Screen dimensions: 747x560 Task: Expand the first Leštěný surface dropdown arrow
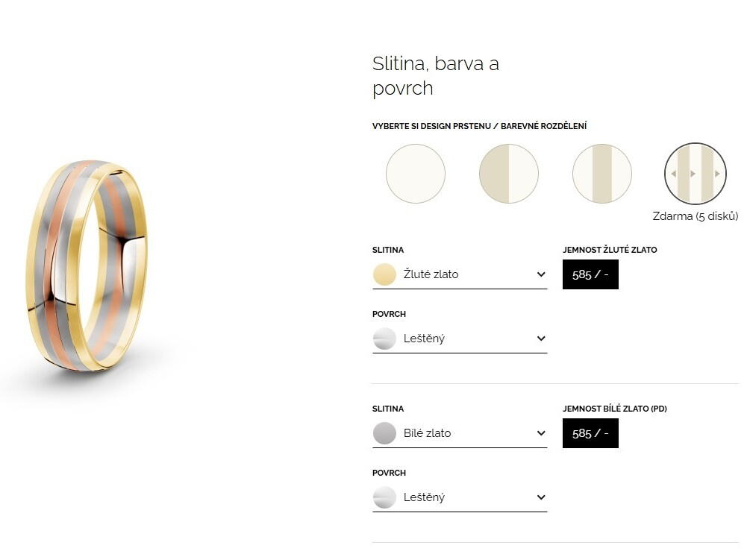[541, 339]
